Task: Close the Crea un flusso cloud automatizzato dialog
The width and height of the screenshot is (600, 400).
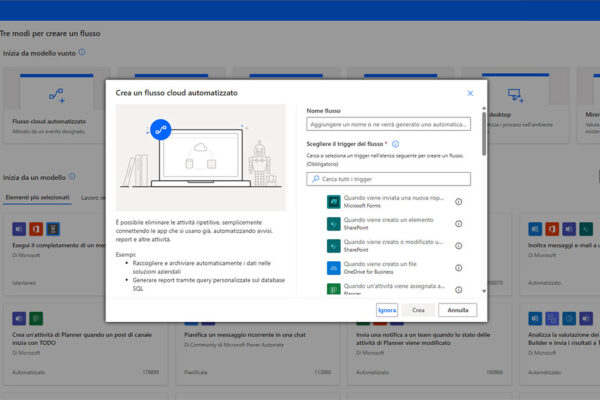Action: click(x=470, y=93)
